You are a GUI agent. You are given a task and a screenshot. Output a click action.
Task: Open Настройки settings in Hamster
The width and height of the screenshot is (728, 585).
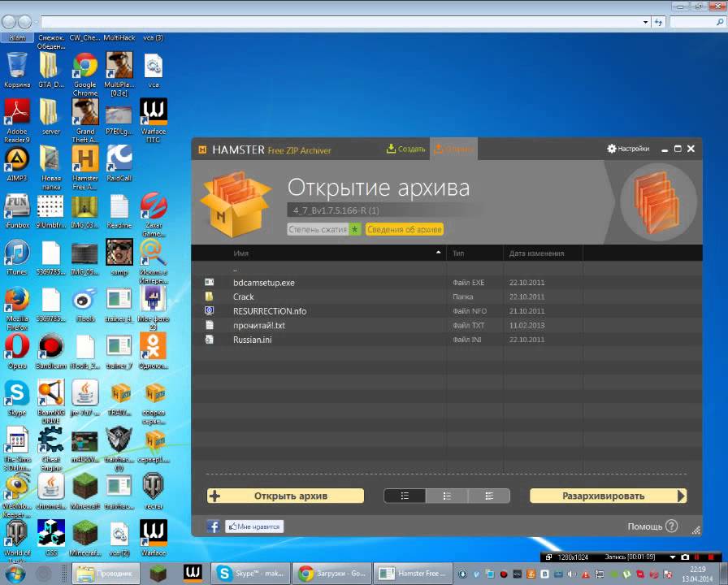(628, 149)
